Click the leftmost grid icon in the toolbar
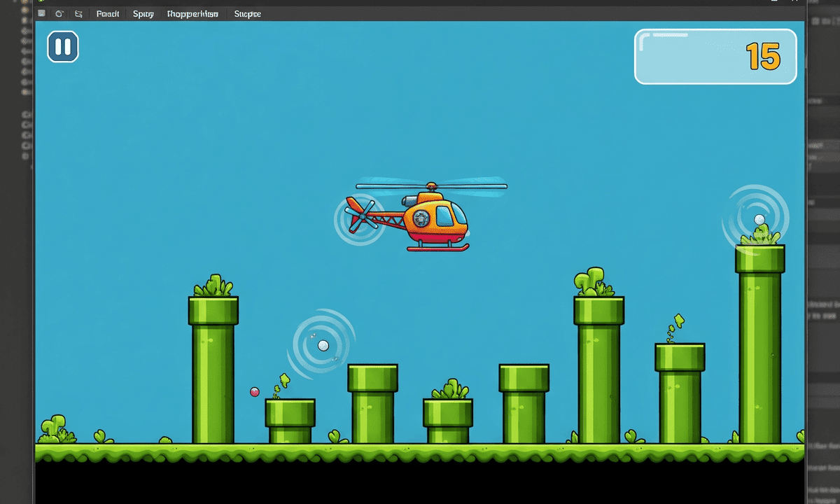The image size is (840, 504). pyautogui.click(x=42, y=13)
